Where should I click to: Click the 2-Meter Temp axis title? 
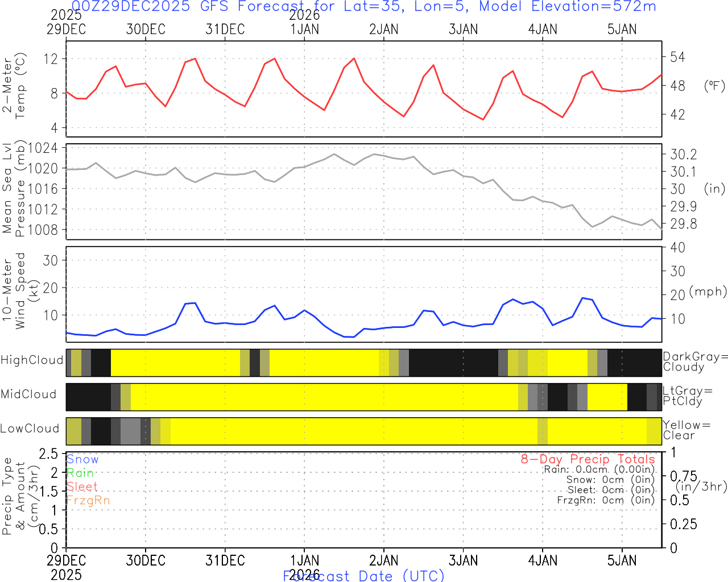click(x=14, y=85)
